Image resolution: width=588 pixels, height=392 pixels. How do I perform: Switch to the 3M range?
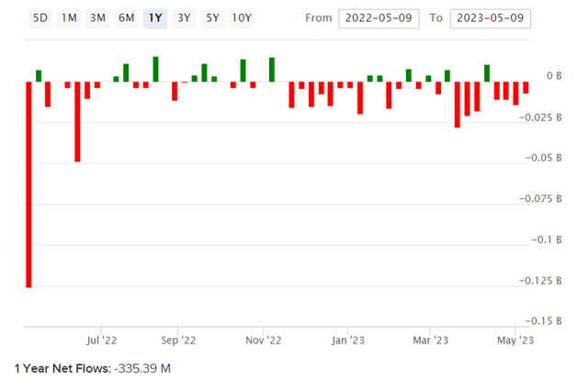97,18
